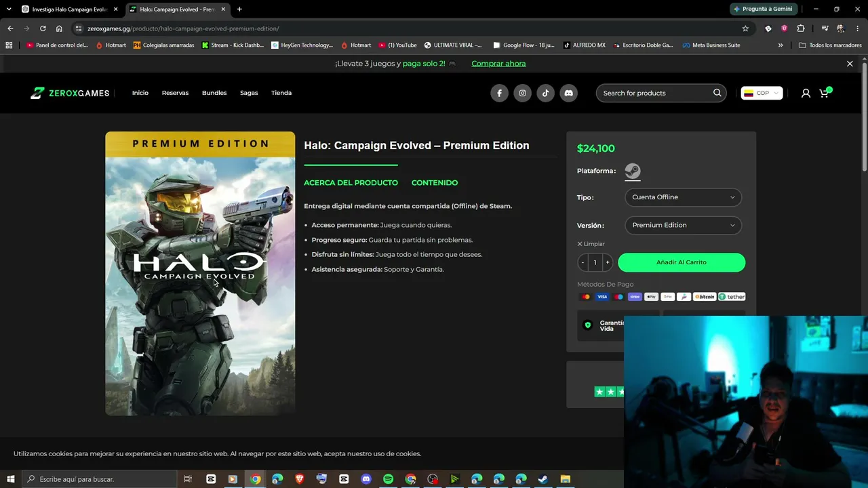
Task: Open the Brave browser taskbar icon
Action: (299, 479)
